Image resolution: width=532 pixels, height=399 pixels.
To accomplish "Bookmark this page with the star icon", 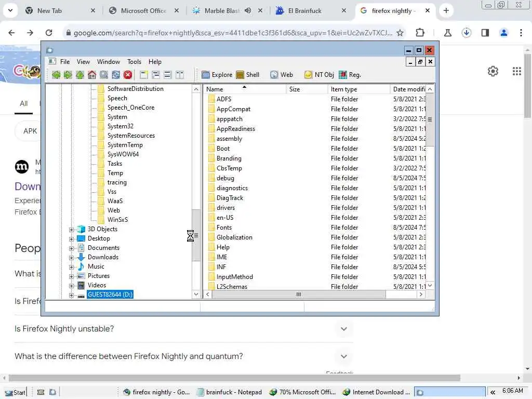I will (x=400, y=33).
